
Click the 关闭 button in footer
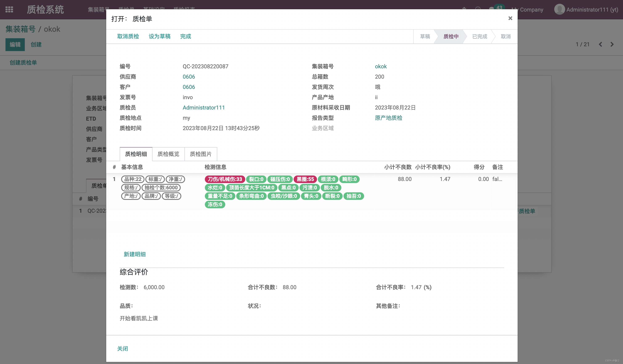[122, 348]
